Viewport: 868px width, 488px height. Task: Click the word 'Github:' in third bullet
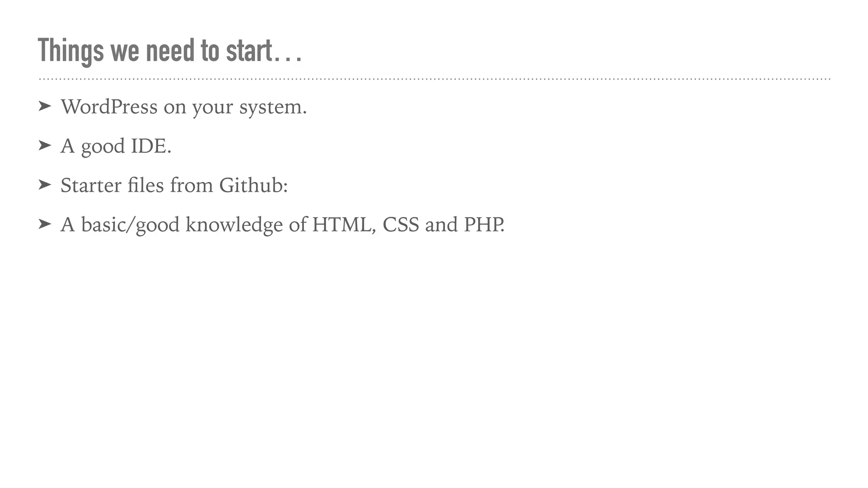coord(253,186)
